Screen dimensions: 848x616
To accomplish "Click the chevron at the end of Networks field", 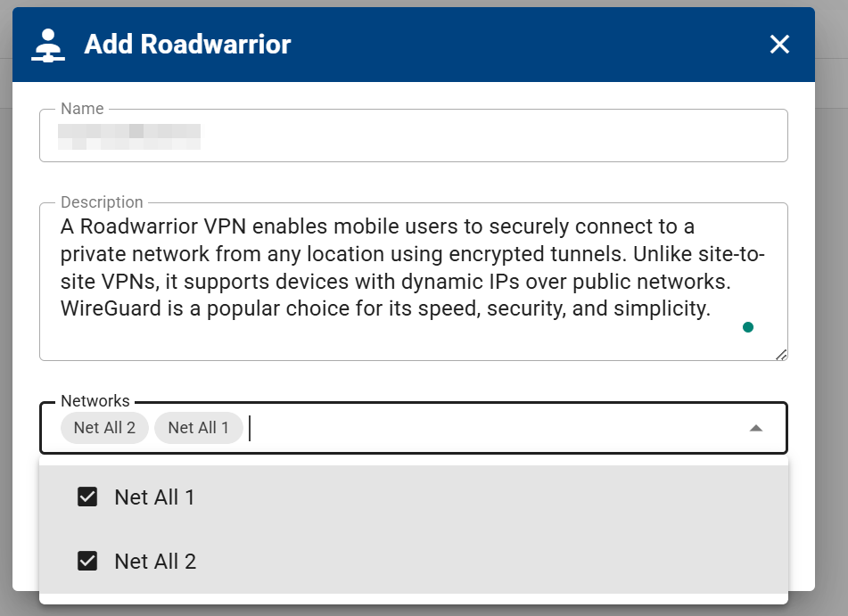I will (755, 428).
